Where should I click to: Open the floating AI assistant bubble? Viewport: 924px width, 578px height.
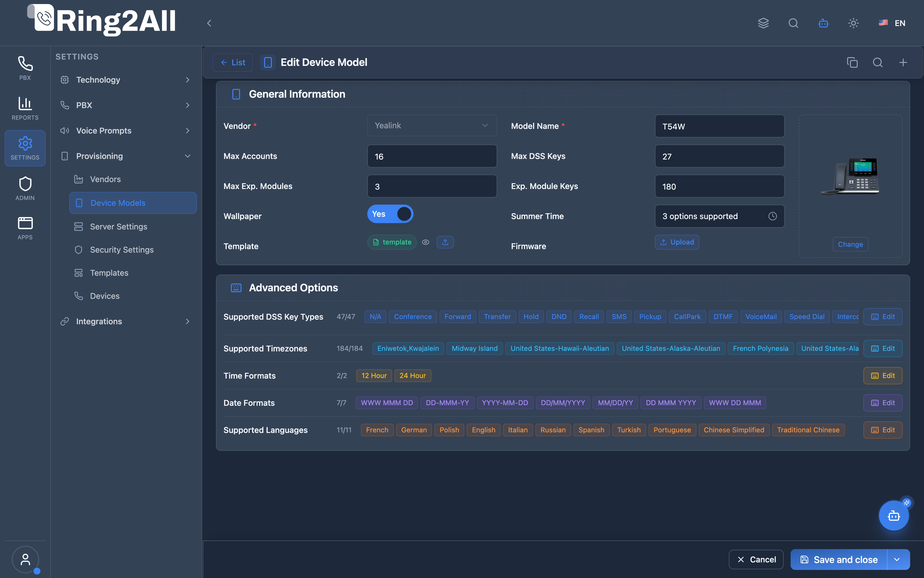coord(893,516)
